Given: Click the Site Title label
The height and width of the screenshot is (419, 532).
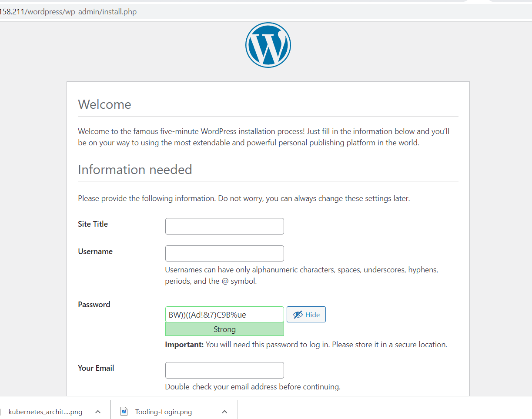Looking at the screenshot, I should (93, 224).
